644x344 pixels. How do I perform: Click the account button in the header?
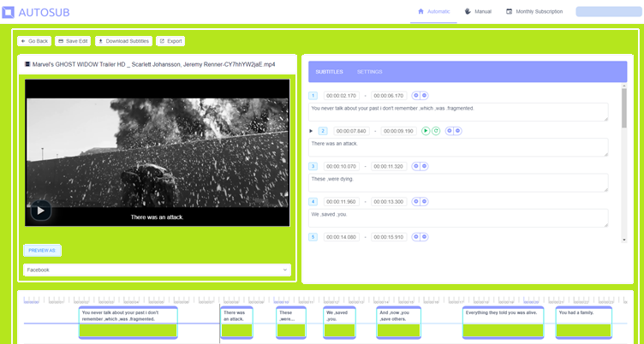coord(609,11)
